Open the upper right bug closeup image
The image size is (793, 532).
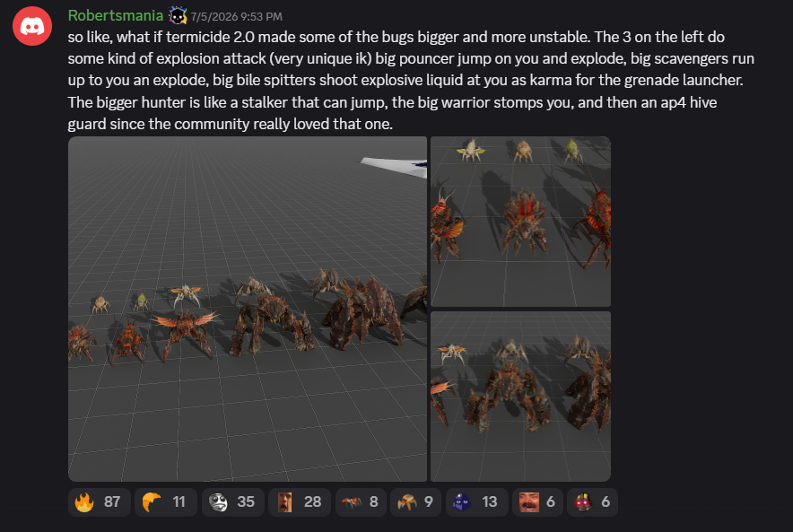pos(520,222)
